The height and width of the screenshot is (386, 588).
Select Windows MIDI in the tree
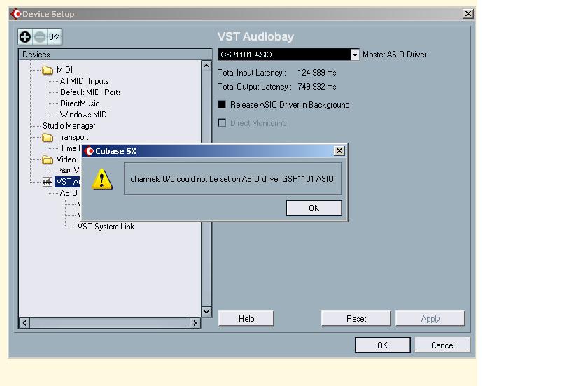(85, 115)
